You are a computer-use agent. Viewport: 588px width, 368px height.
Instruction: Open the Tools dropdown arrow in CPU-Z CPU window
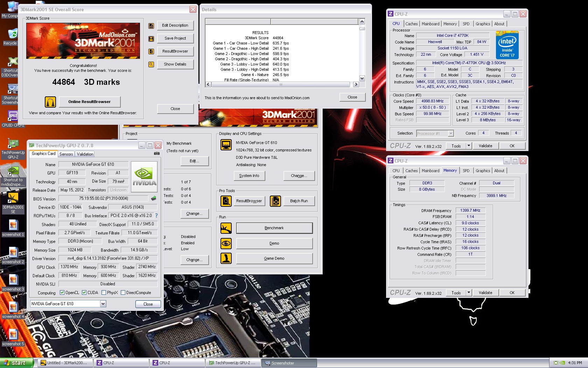469,146
